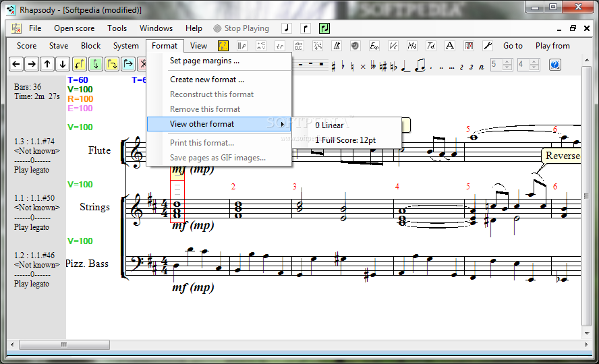The width and height of the screenshot is (599, 364).
Task: Open the blue help question-mark icon
Action: point(554,65)
